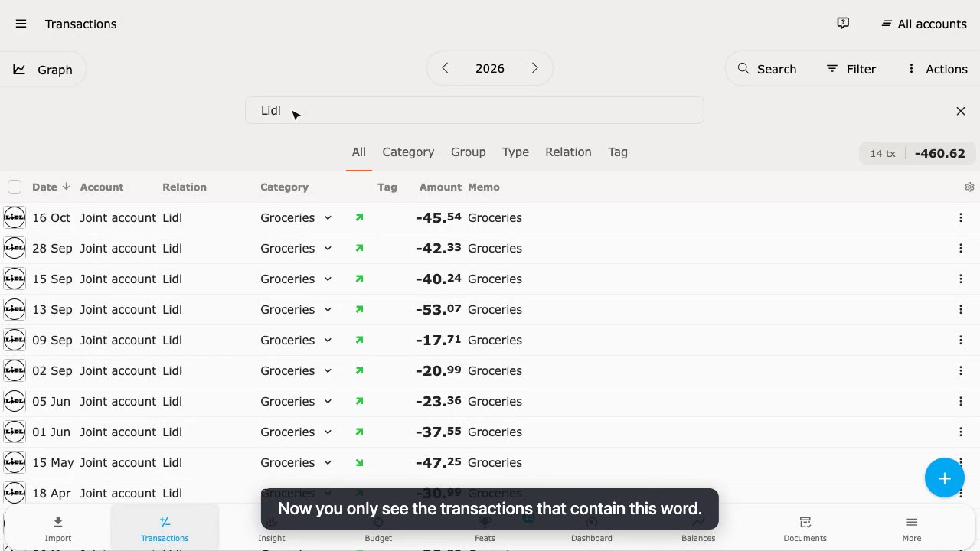Switch to the Tag tab
Screen dimensions: 980x551
(x=618, y=152)
